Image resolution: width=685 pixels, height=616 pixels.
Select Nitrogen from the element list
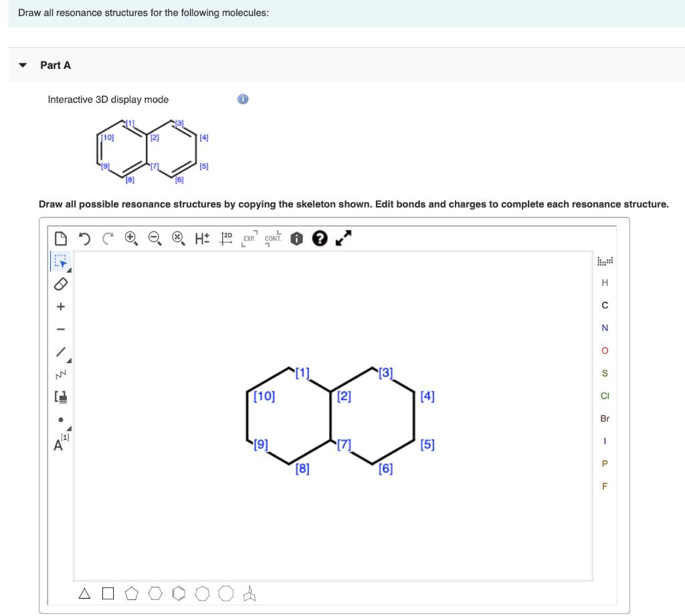tap(605, 328)
